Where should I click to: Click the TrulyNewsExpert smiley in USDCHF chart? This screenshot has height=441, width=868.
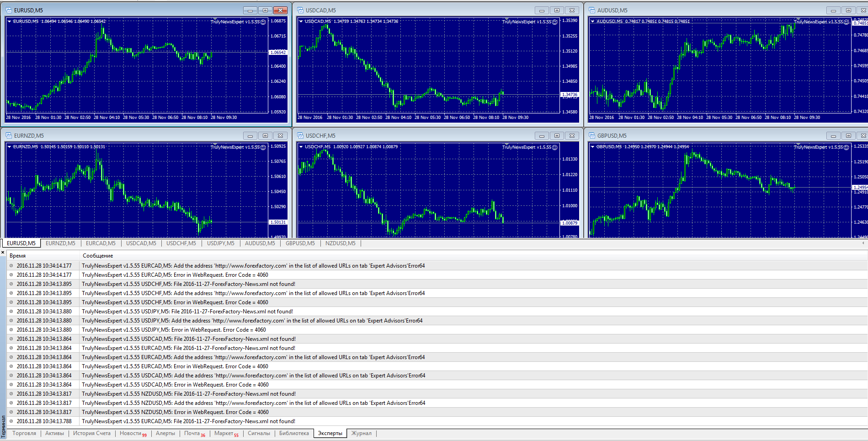click(x=554, y=147)
